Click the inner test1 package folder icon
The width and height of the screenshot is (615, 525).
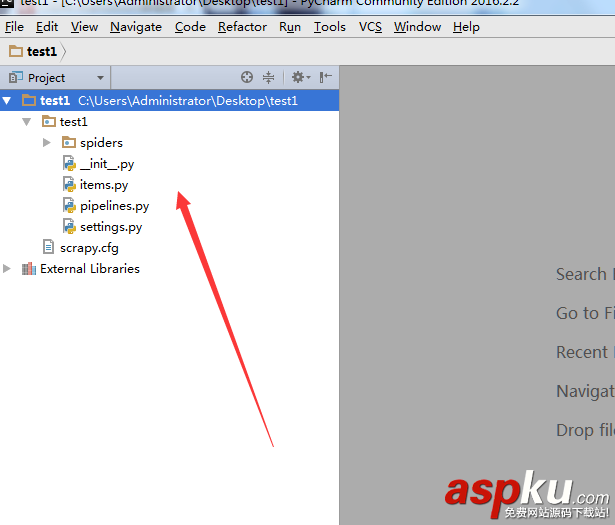click(x=49, y=121)
